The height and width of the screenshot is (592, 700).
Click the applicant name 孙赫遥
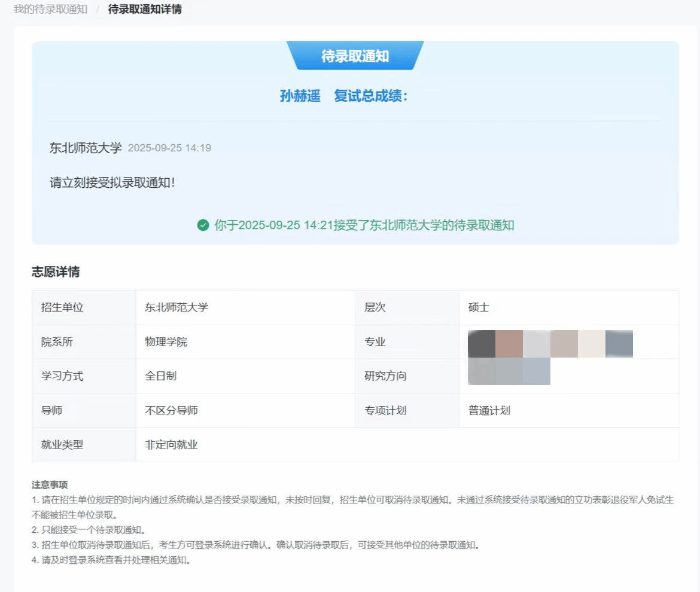(300, 96)
